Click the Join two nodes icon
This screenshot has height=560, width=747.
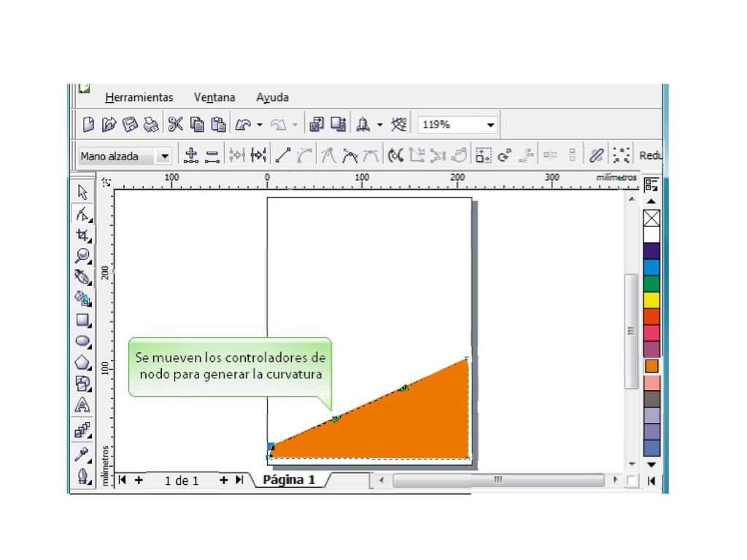click(x=237, y=155)
